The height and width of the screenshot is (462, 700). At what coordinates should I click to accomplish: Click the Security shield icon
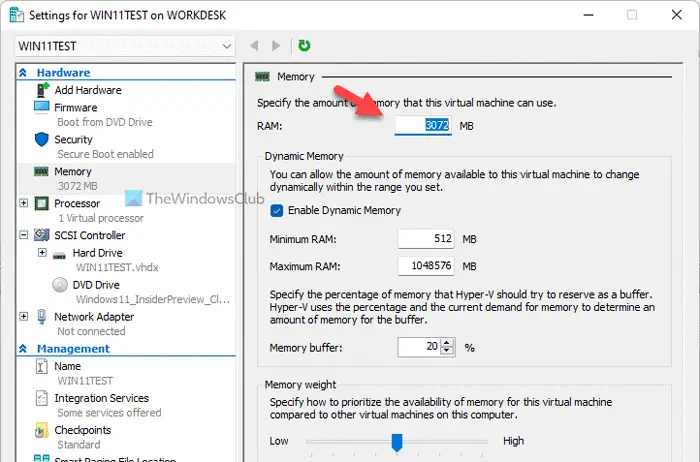(x=42, y=139)
